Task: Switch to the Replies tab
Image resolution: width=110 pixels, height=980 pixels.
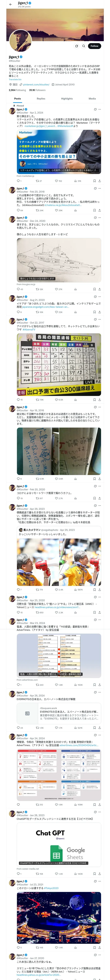Action: pos(41,98)
